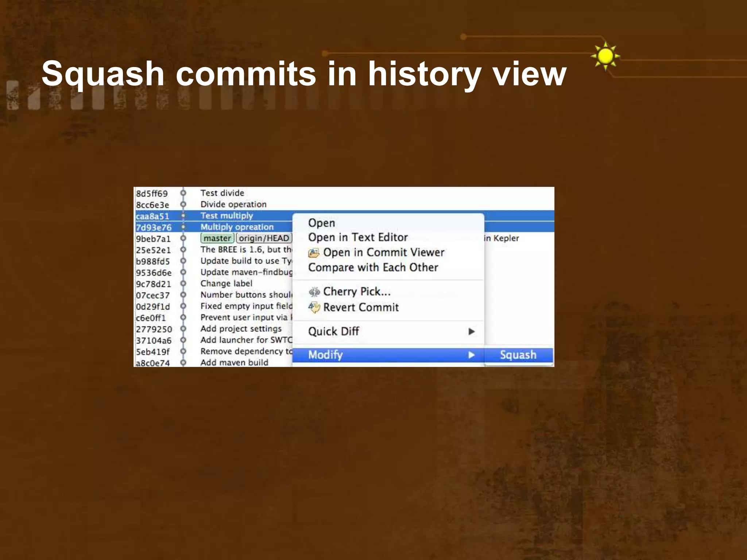Select commit b988fd5 Update build to use

214,261
